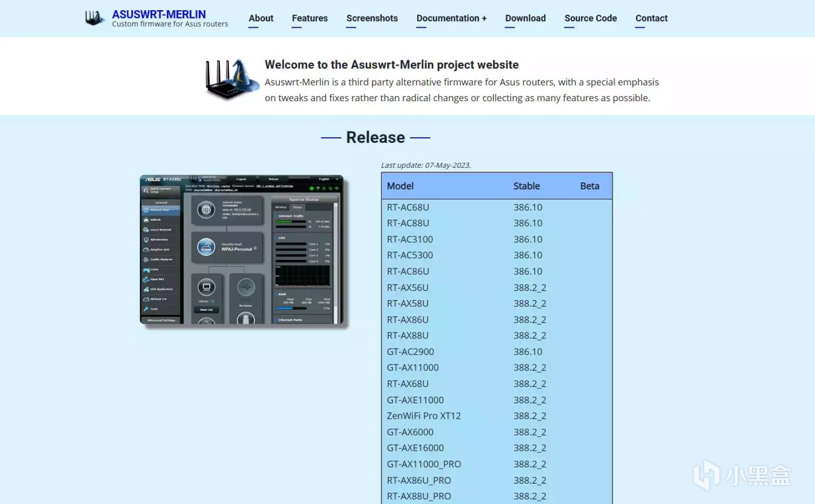Image resolution: width=815 pixels, height=504 pixels.
Task: Click the Model column header
Action: point(400,186)
